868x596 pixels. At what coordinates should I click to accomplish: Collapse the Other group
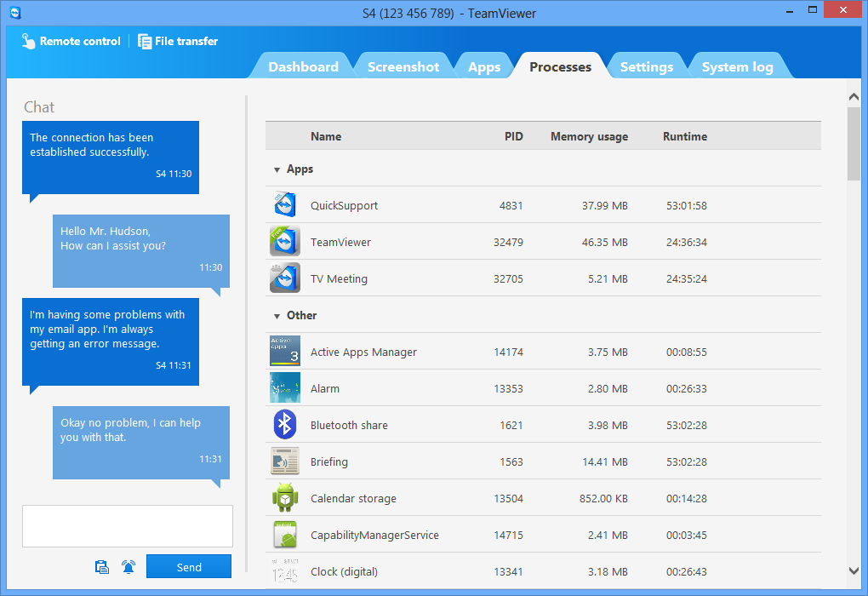[x=277, y=316]
